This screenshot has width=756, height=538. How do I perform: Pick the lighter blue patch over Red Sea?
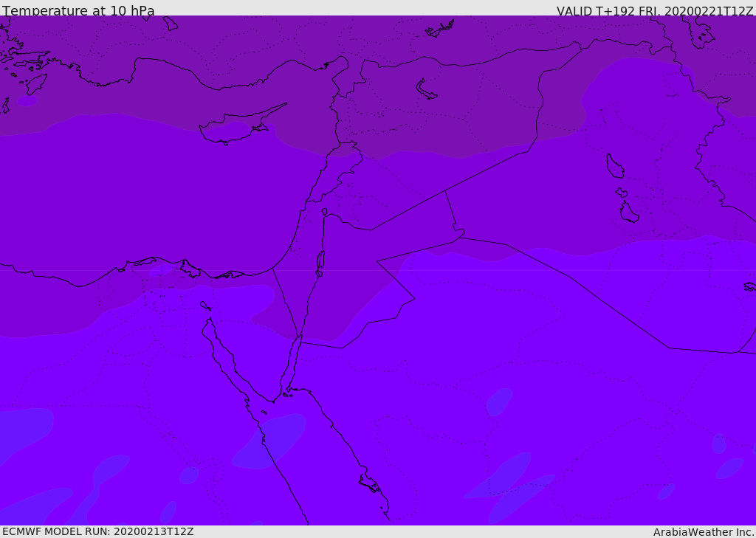pos(270,441)
